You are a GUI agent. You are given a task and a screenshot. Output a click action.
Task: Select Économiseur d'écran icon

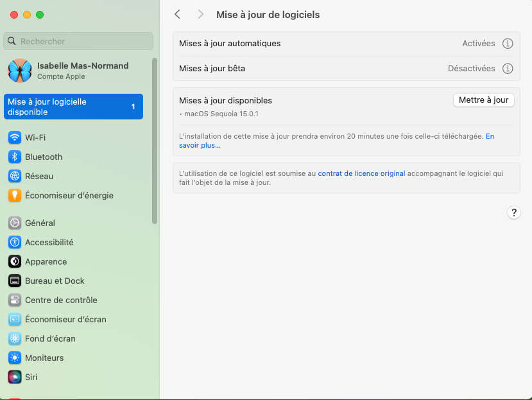click(15, 320)
